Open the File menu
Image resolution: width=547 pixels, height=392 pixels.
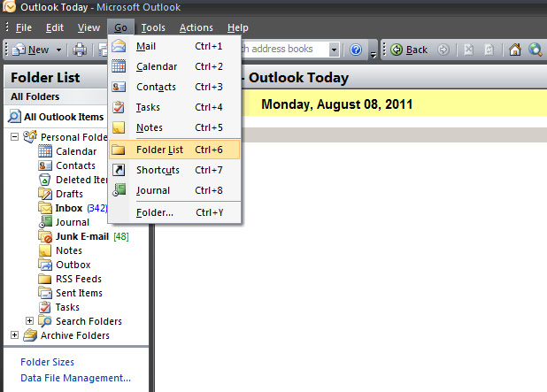pos(24,27)
